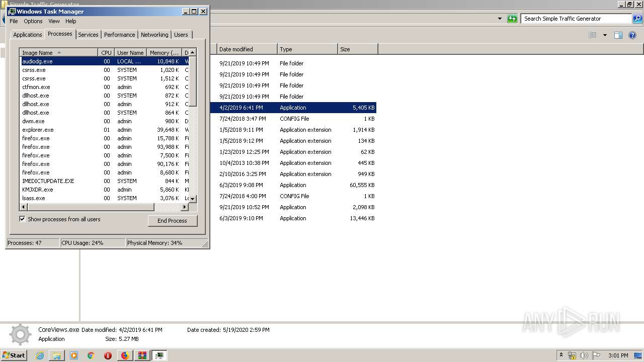Sort files by Type column
The width and height of the screenshot is (644, 362).
point(307,49)
